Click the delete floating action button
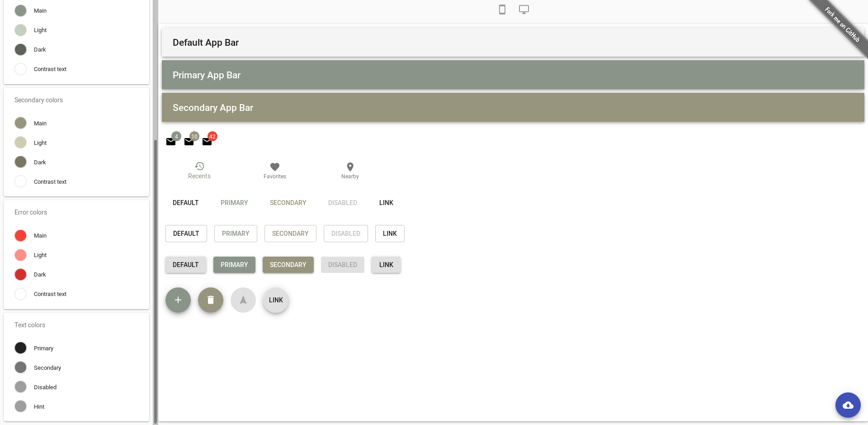868x425 pixels. 211,300
